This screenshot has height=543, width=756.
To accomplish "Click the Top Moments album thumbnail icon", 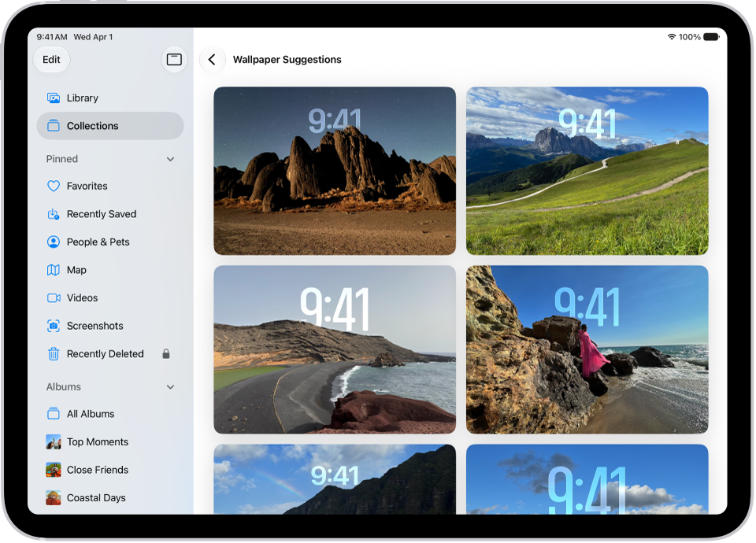I will tap(54, 441).
